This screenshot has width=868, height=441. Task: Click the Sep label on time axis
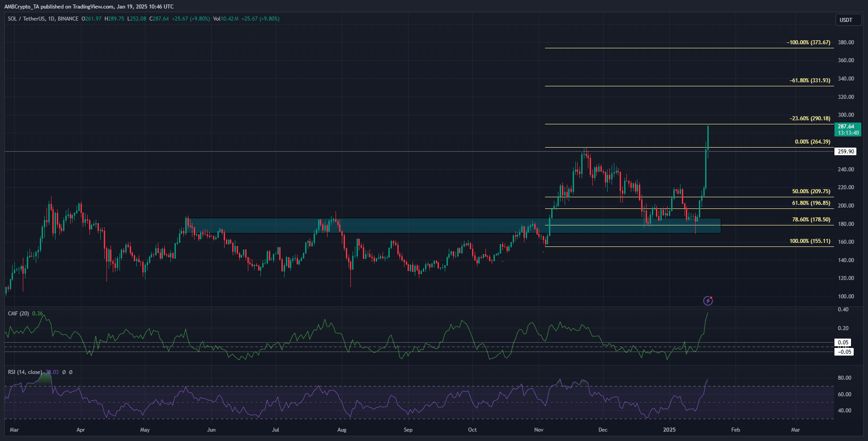point(408,430)
